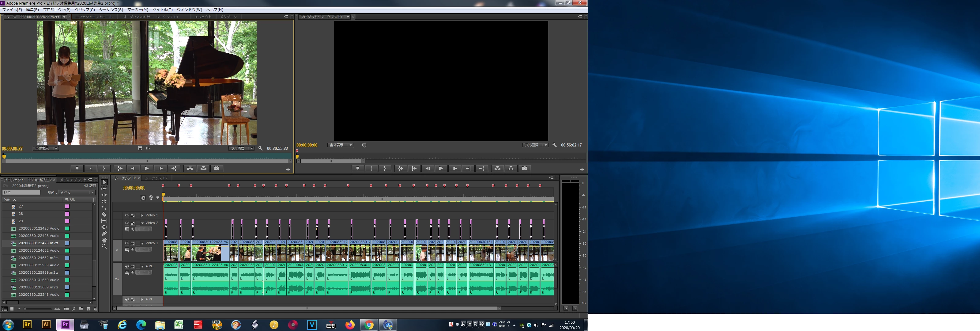Click Export Frame camera in Source monitor
Screen dimensions: 980x331
point(217,168)
